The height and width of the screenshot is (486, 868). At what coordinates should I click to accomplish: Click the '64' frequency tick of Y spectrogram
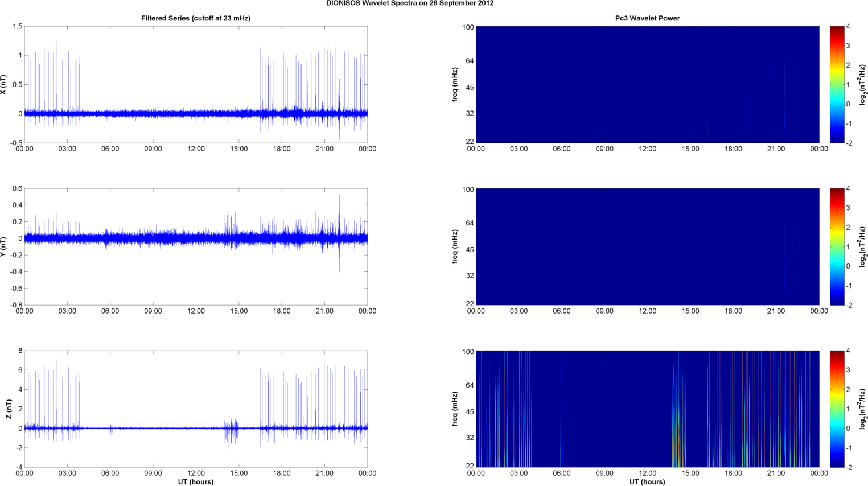[470, 223]
